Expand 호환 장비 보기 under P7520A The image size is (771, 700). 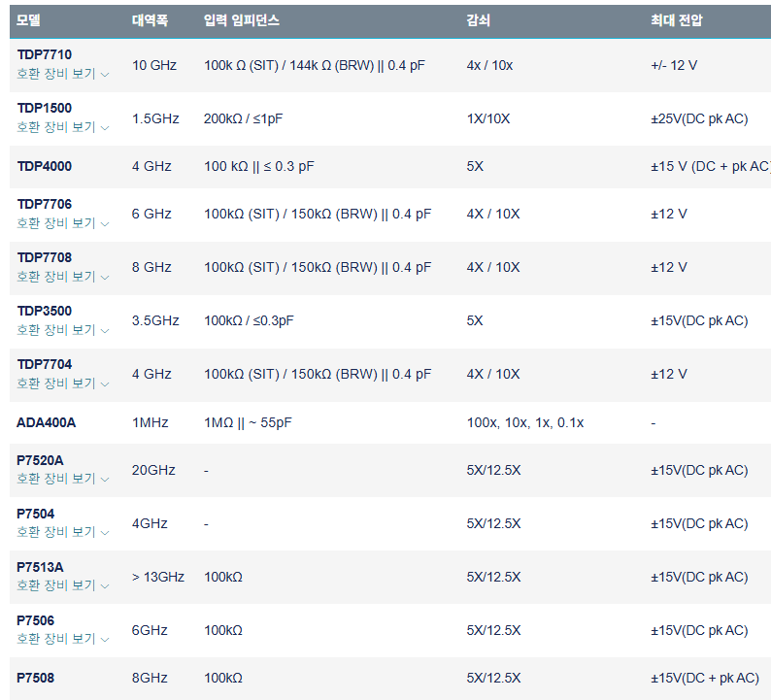coord(62,479)
